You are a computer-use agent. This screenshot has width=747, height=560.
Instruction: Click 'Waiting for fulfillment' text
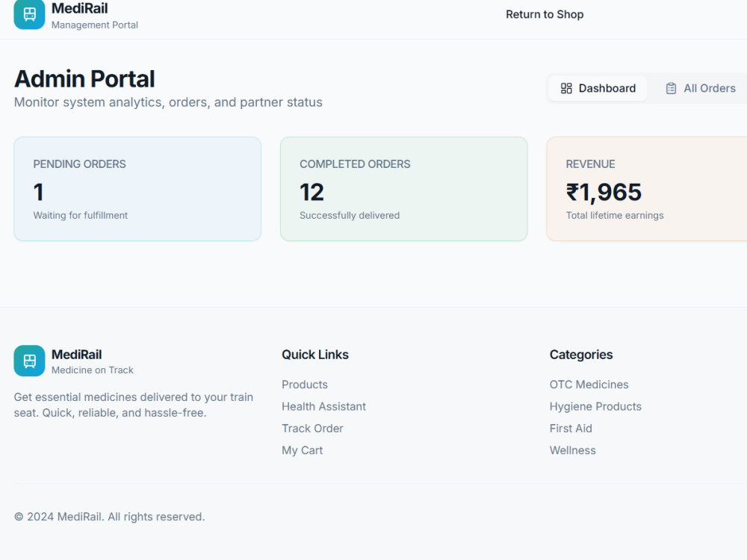[x=81, y=215]
